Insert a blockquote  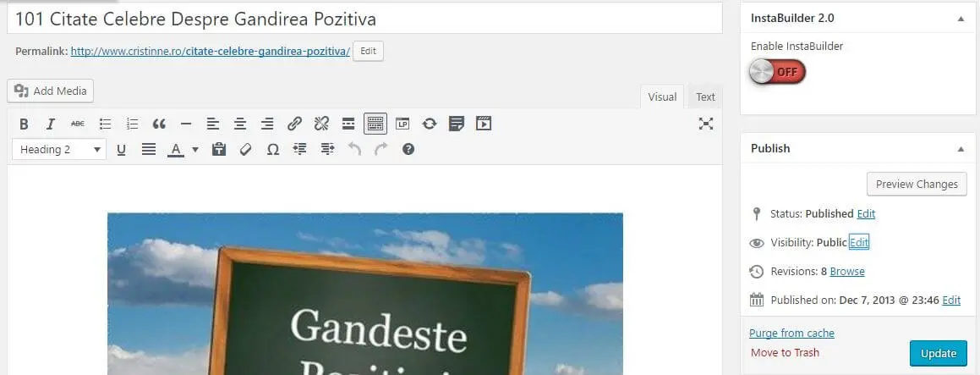point(159,124)
